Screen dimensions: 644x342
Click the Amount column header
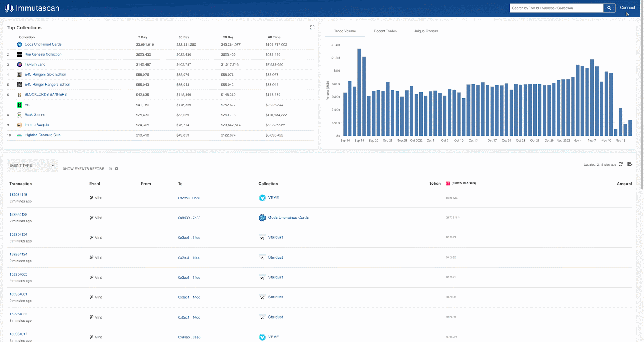point(624,184)
